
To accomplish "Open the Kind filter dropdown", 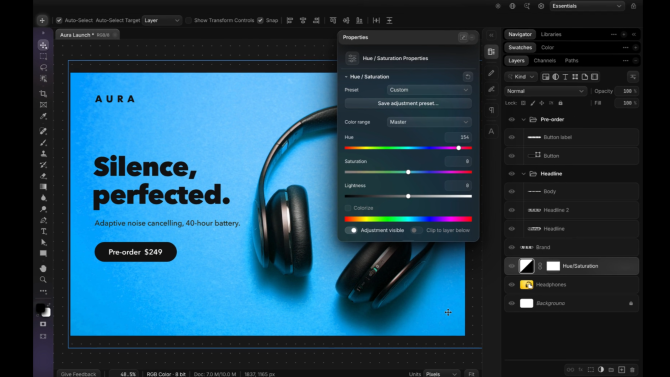I will point(521,77).
